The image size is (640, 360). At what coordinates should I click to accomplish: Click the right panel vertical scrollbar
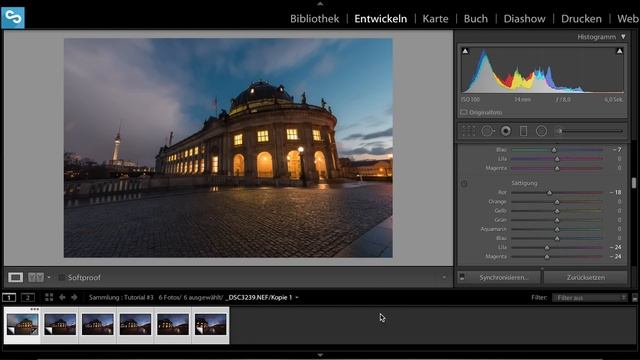(x=634, y=183)
